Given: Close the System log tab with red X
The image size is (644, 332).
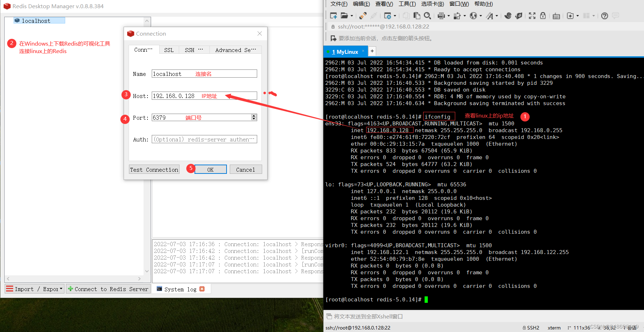Looking at the screenshot, I should pyautogui.click(x=202, y=289).
